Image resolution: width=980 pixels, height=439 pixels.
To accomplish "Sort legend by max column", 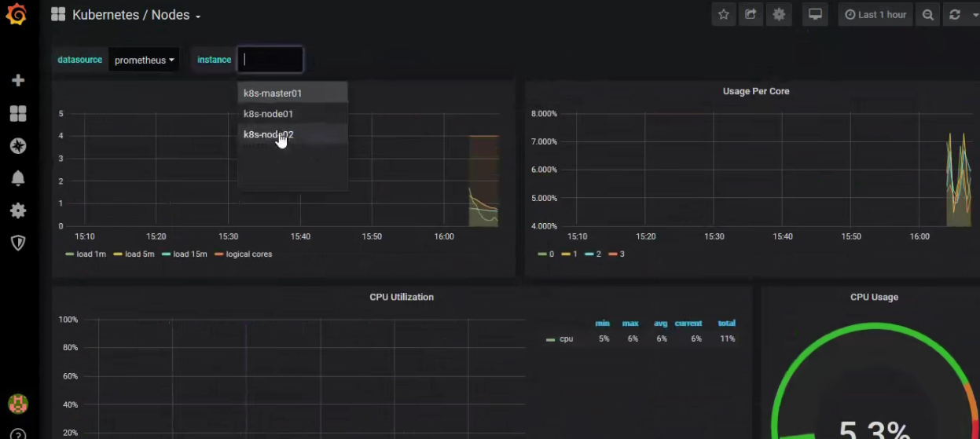I will click(x=630, y=324).
